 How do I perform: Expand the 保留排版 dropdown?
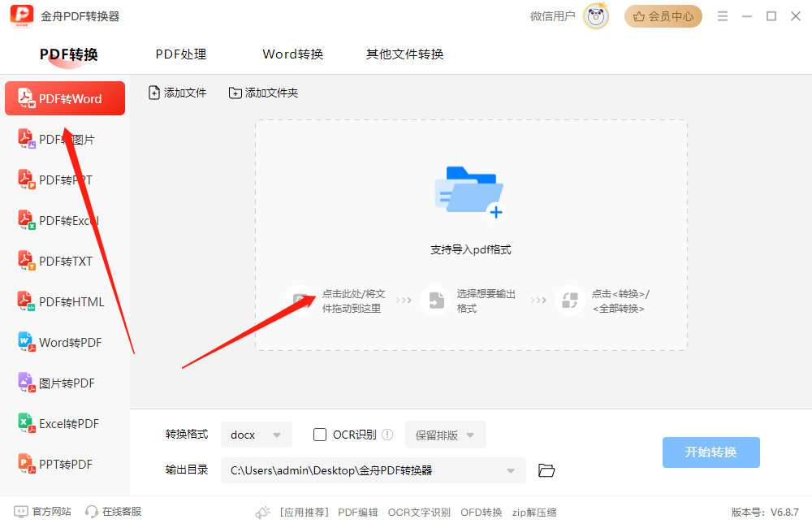[x=445, y=435]
